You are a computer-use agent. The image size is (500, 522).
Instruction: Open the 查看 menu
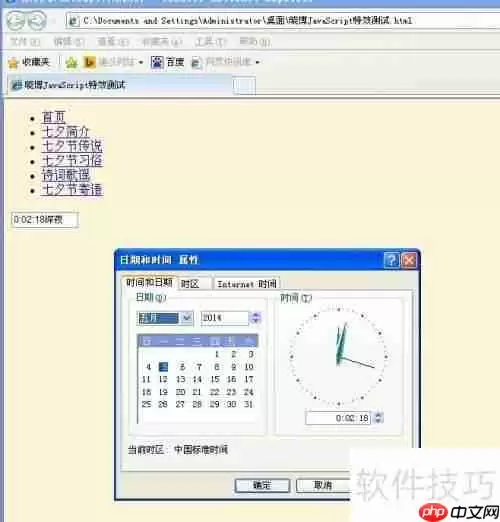pyautogui.click(x=113, y=42)
